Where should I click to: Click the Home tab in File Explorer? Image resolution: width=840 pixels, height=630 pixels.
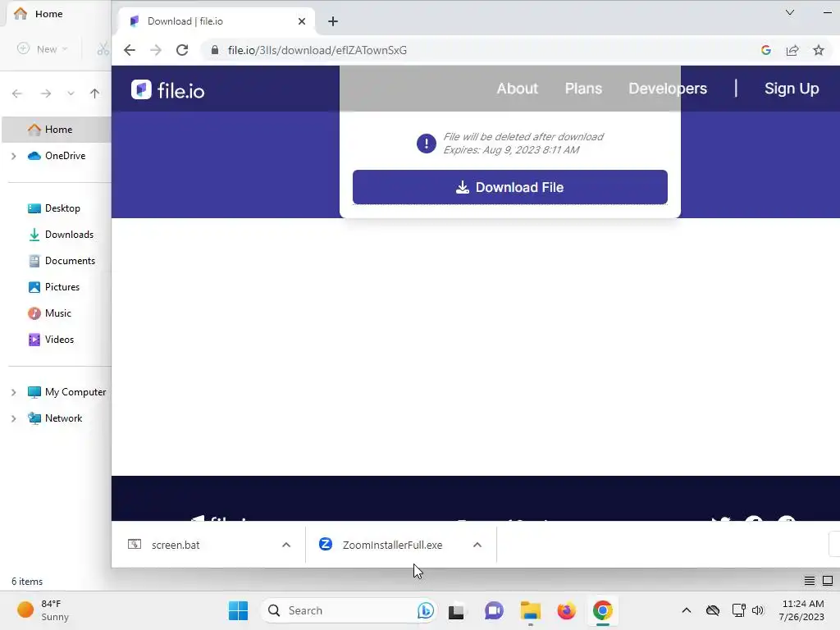48,14
